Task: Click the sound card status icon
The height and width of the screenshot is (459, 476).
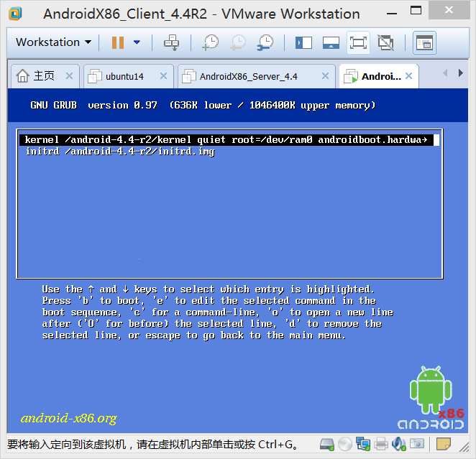Action: (x=398, y=444)
